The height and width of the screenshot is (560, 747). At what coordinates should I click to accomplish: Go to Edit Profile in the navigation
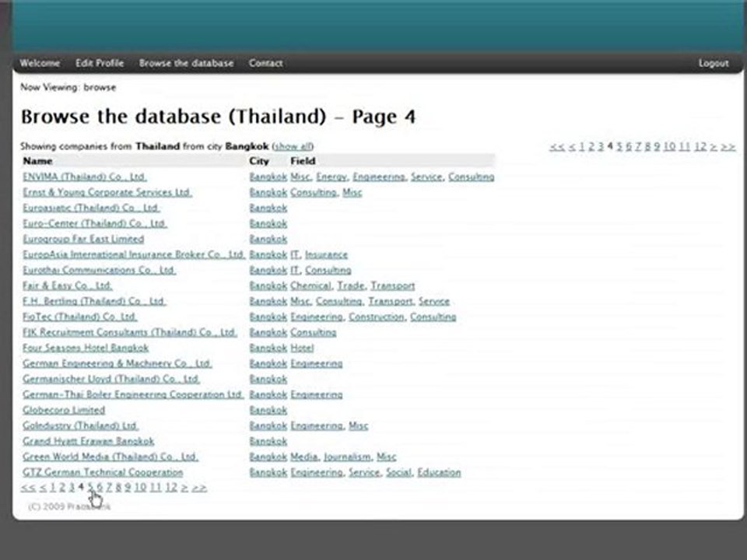coord(100,63)
